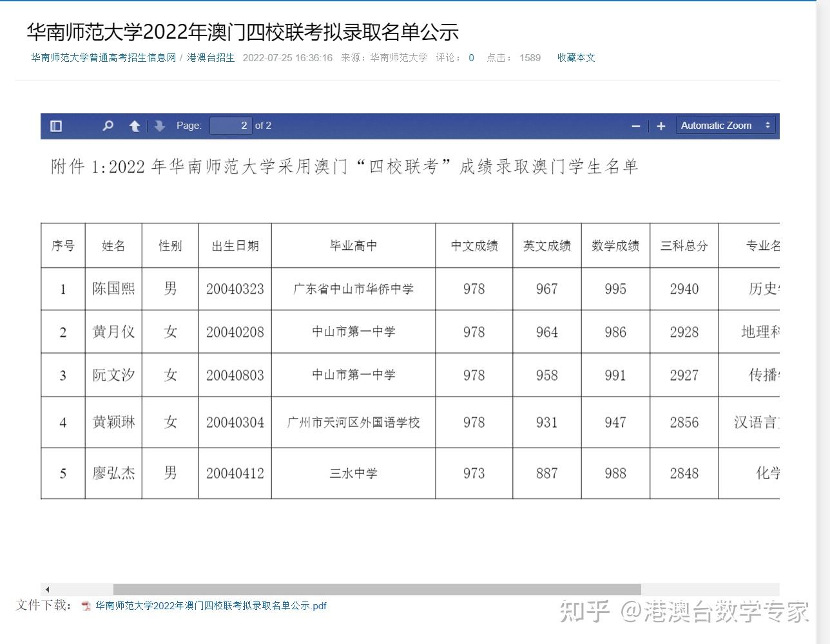Screen dimensions: 830x644
Task: Open the PDF find search tool
Action: (x=108, y=126)
